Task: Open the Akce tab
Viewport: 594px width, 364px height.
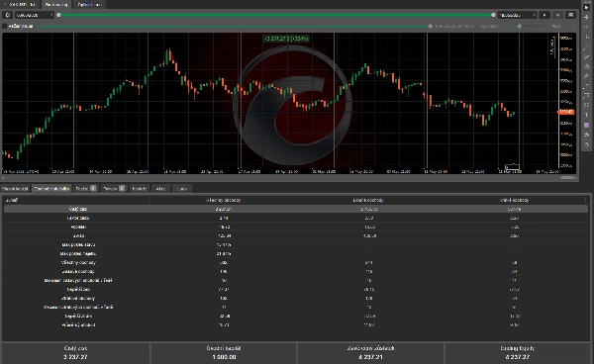Action: tap(161, 189)
